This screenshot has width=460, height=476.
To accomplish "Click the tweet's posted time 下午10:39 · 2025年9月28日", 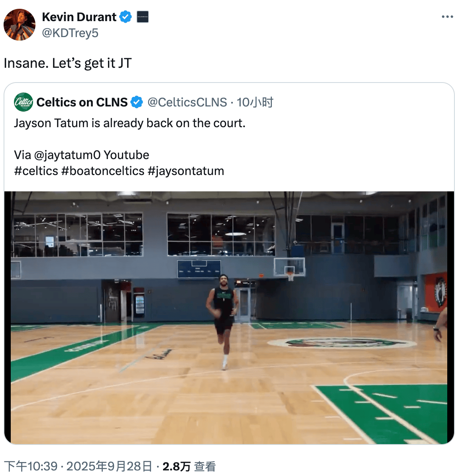I will tap(78, 466).
